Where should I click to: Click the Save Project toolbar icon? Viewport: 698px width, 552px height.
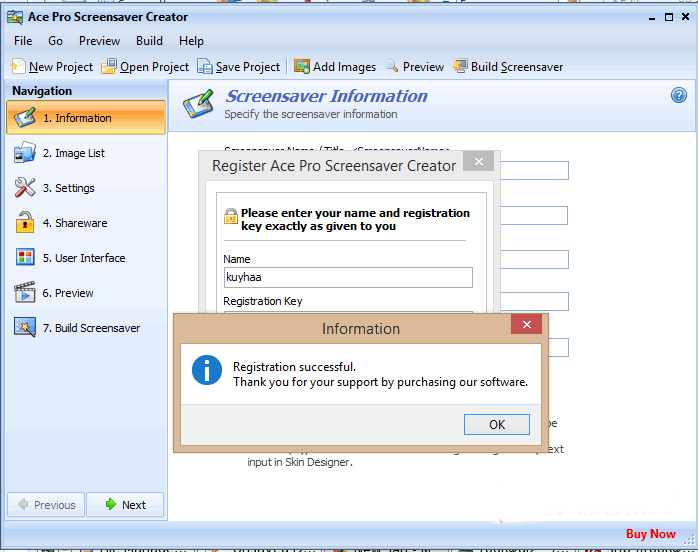tap(205, 66)
